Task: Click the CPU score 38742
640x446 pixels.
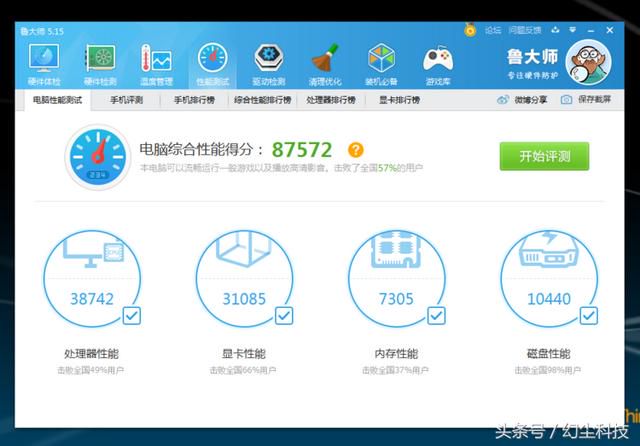Action: (x=92, y=299)
